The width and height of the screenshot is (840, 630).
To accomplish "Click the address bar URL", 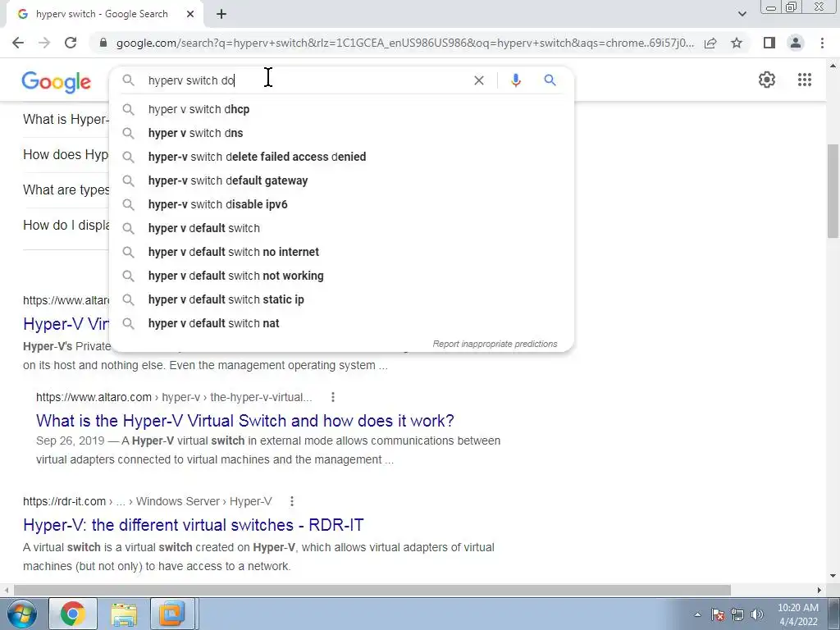I will [404, 43].
